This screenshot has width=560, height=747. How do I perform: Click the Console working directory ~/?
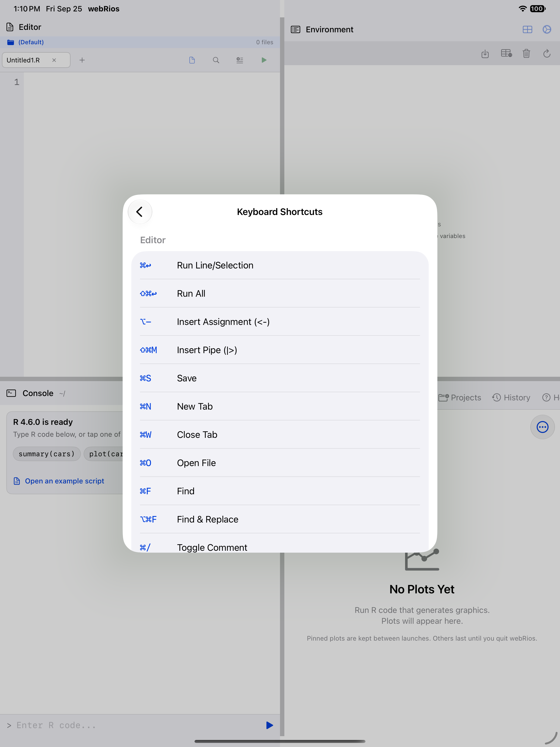62,393
